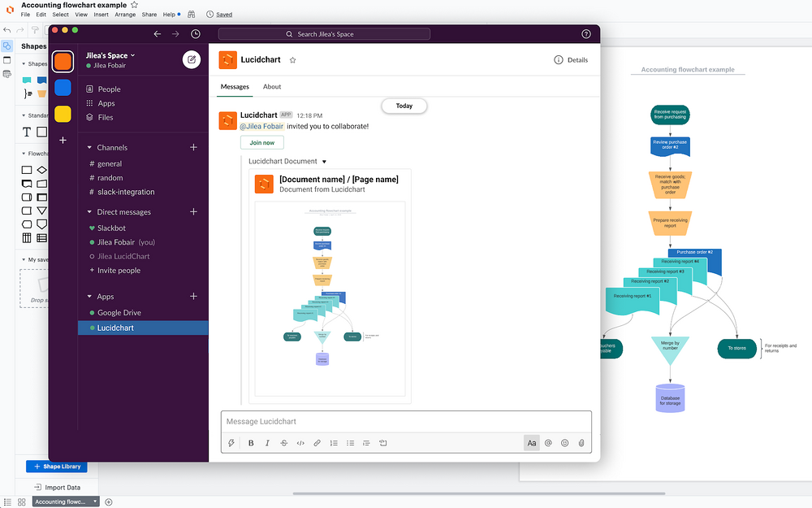Collapse the Lucidchart Flowchart shapes group
Screen dimensions: 812x508
[24, 154]
